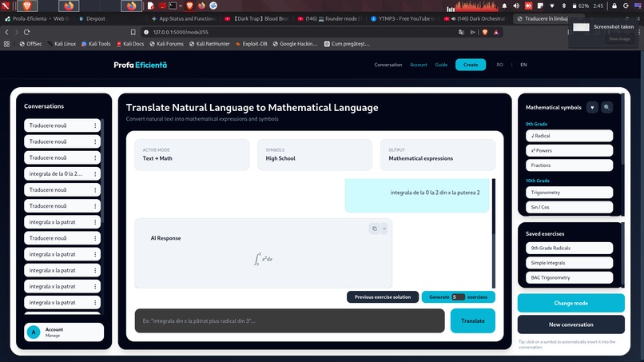
Task: Click the Mathematical expressions output card
Action: [x=438, y=155]
